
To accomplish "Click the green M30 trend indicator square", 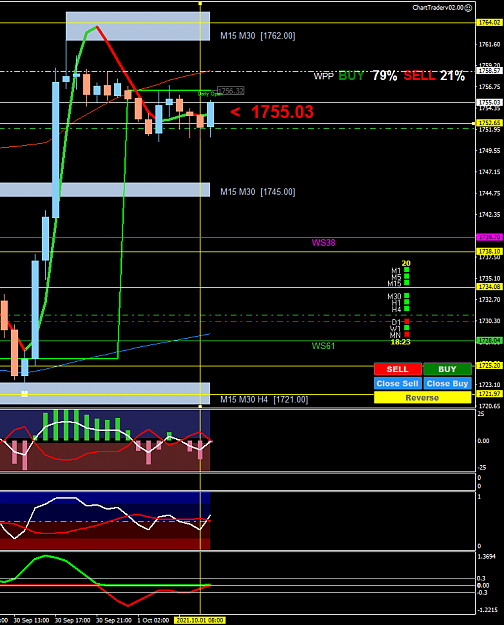I will (407, 296).
